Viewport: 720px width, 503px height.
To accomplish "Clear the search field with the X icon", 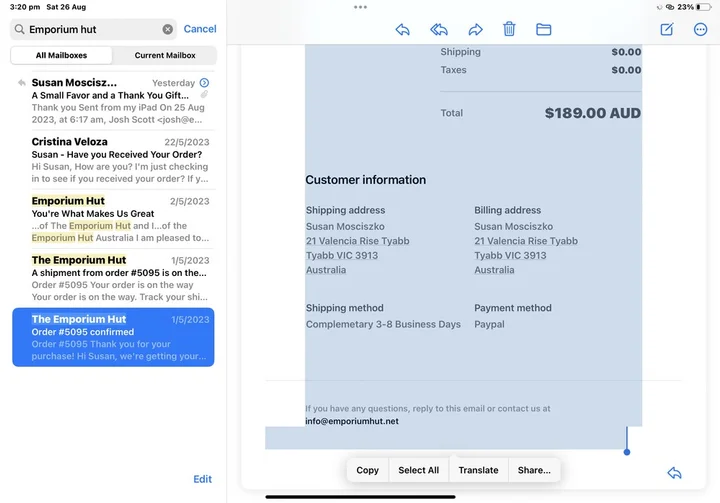I will coord(168,29).
